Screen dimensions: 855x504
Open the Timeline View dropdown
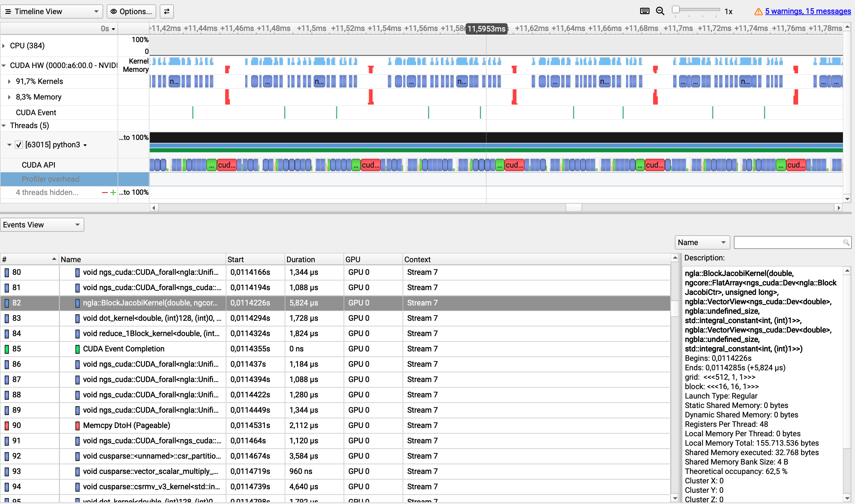pos(52,11)
